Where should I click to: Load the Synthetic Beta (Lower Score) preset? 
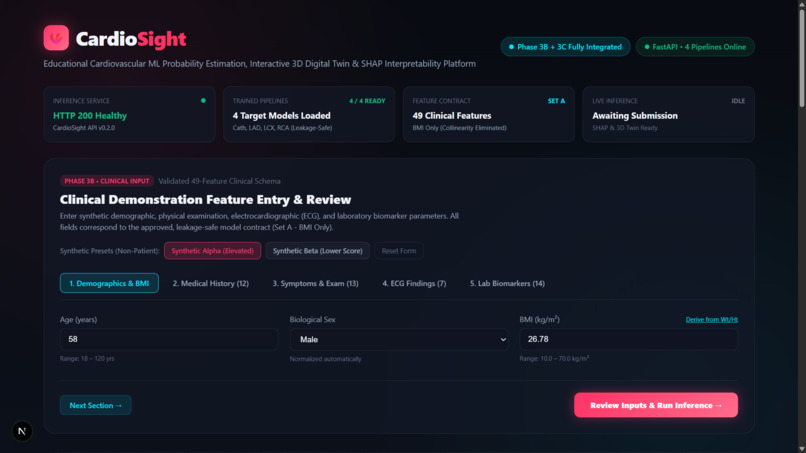tap(318, 251)
